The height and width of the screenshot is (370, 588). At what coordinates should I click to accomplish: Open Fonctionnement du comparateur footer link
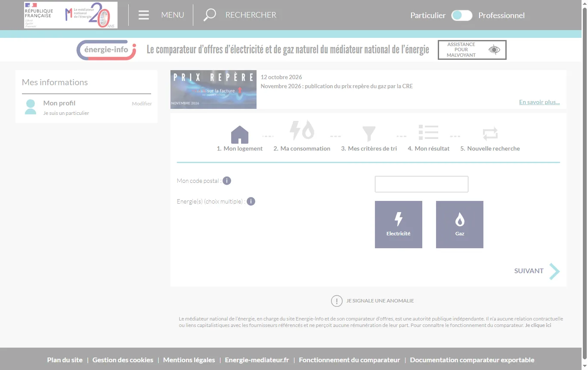[x=350, y=360]
